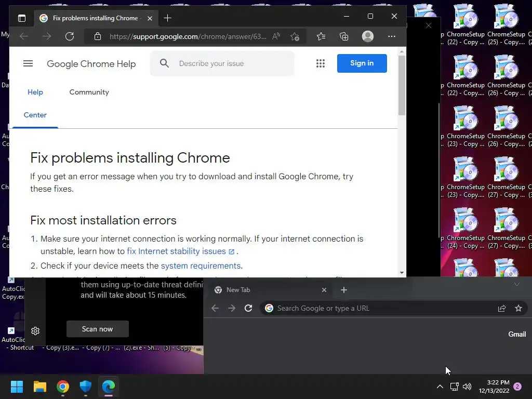The width and height of the screenshot is (532, 399).
Task: Open Windows Security shield on taskbar
Action: pos(86,387)
